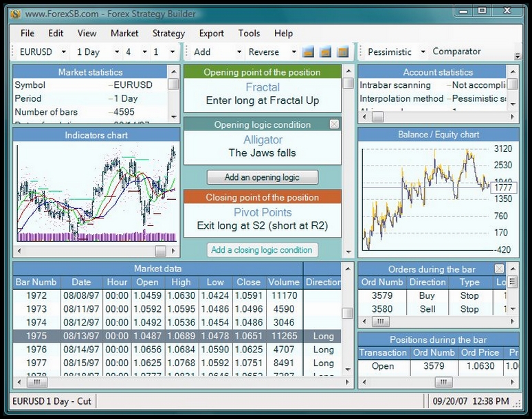The width and height of the screenshot is (532, 419).
Task: Click Add an opening logic button
Action: (x=263, y=177)
